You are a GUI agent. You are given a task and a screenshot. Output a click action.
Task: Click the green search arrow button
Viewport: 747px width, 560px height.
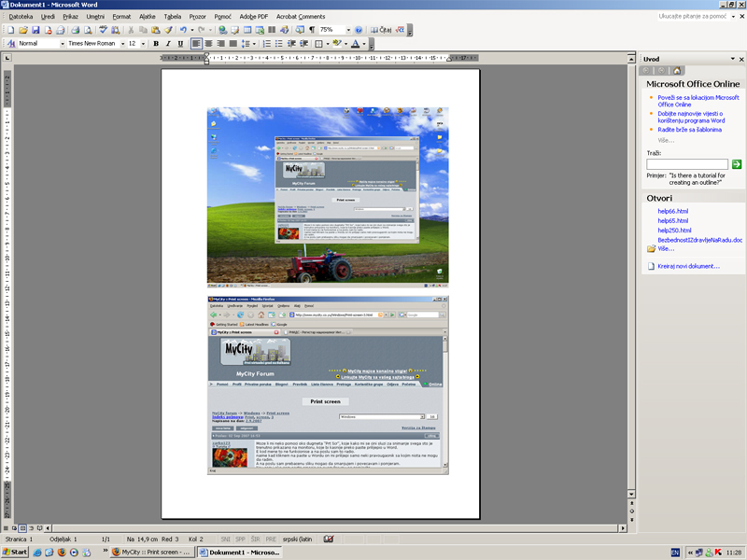[x=736, y=164]
